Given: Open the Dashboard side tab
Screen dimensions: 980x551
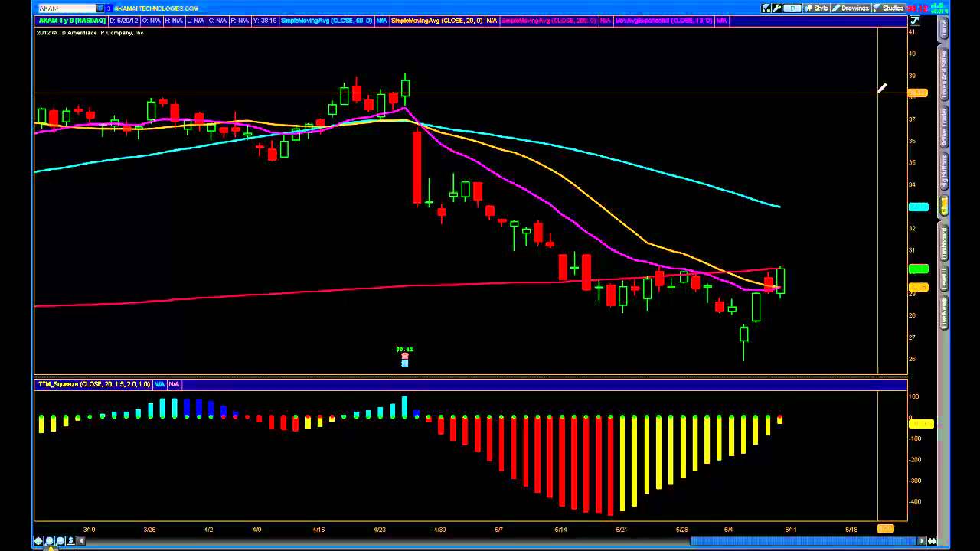Looking at the screenshot, I should coord(944,243).
